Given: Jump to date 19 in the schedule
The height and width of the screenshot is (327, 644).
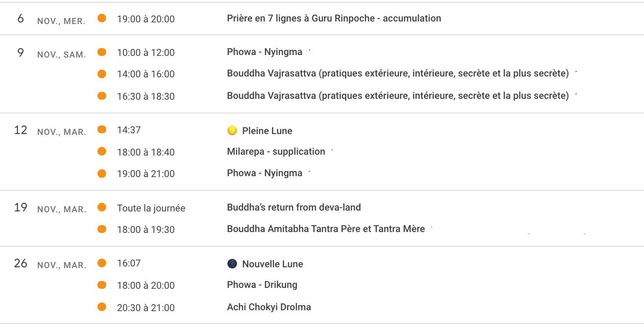Looking at the screenshot, I should point(21,208).
